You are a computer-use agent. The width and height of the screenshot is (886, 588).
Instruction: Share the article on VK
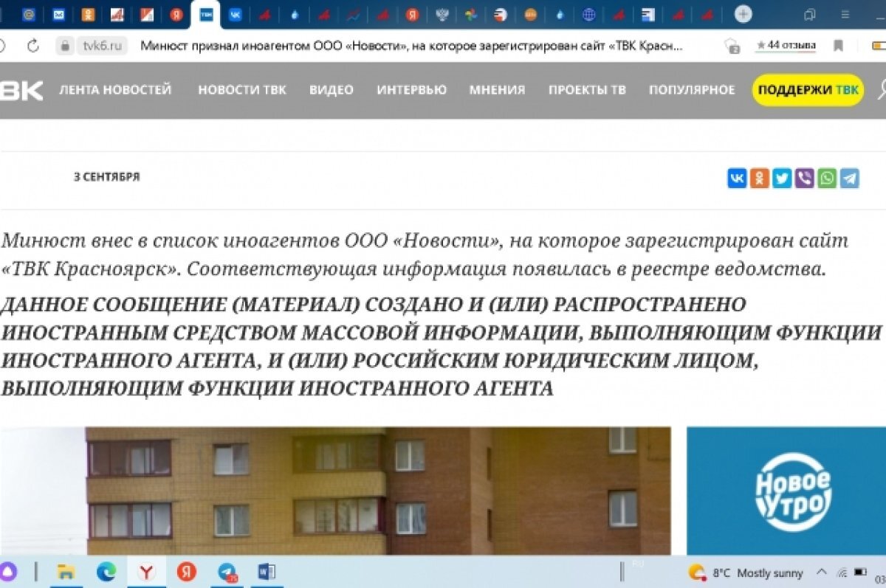(x=736, y=177)
